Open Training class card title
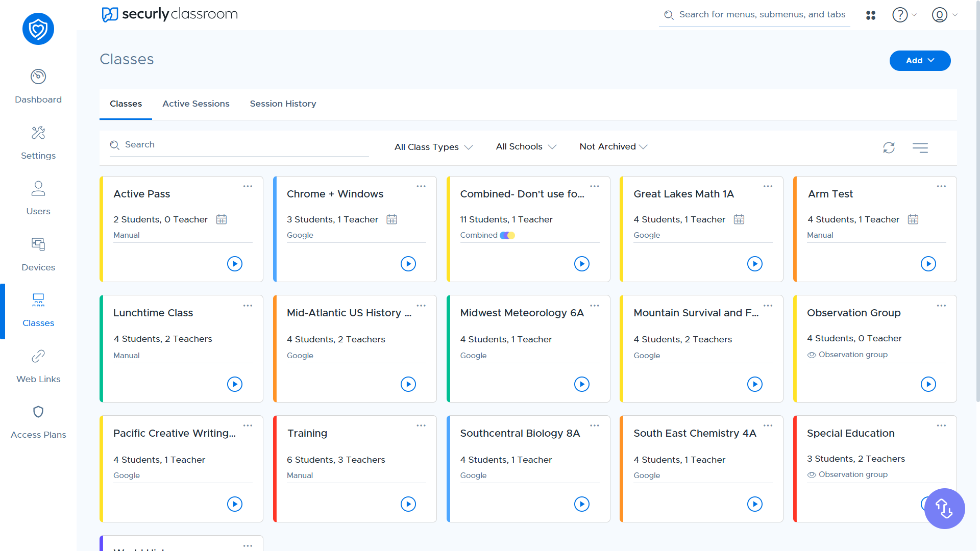 [x=307, y=433]
